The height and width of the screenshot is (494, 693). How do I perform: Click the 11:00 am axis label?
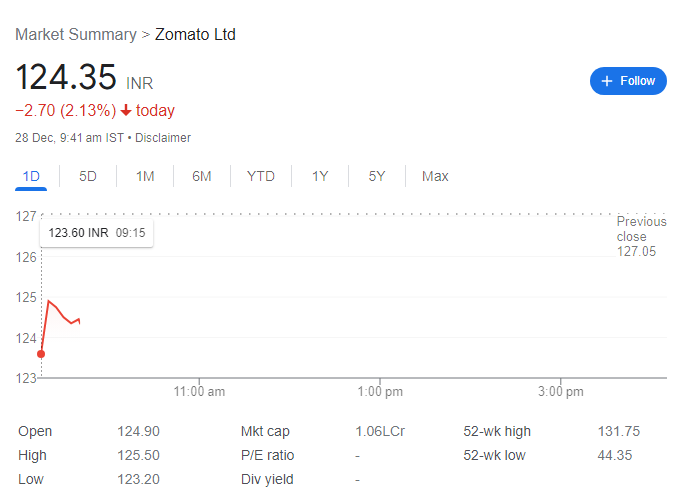199,391
